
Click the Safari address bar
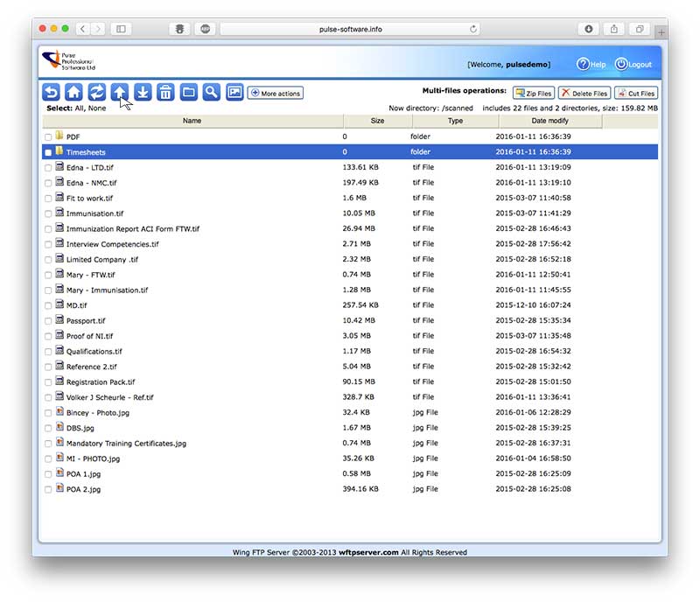(350, 29)
